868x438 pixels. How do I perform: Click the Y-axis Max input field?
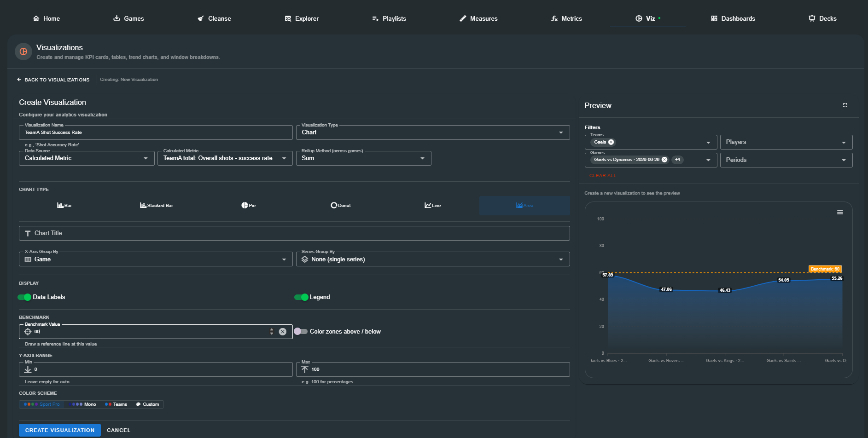[432, 369]
